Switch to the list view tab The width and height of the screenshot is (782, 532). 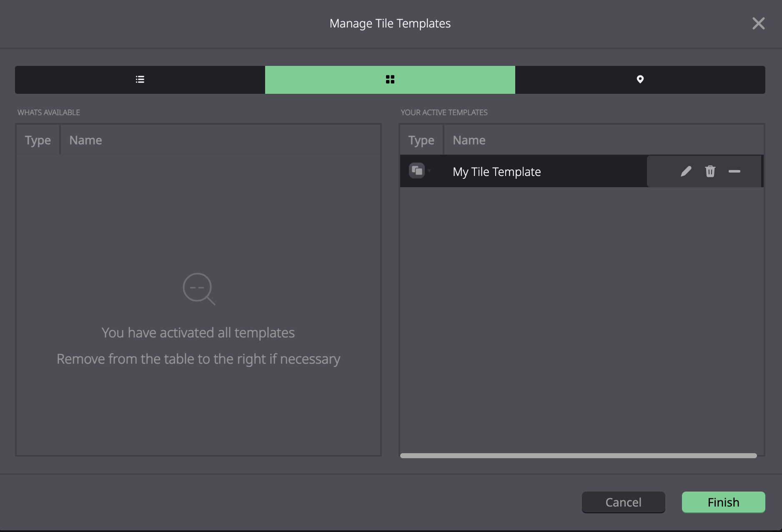point(140,80)
